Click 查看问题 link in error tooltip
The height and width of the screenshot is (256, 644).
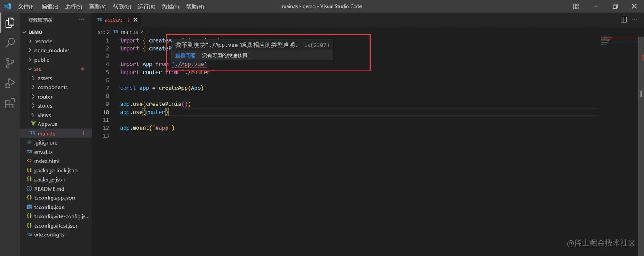tap(185, 55)
